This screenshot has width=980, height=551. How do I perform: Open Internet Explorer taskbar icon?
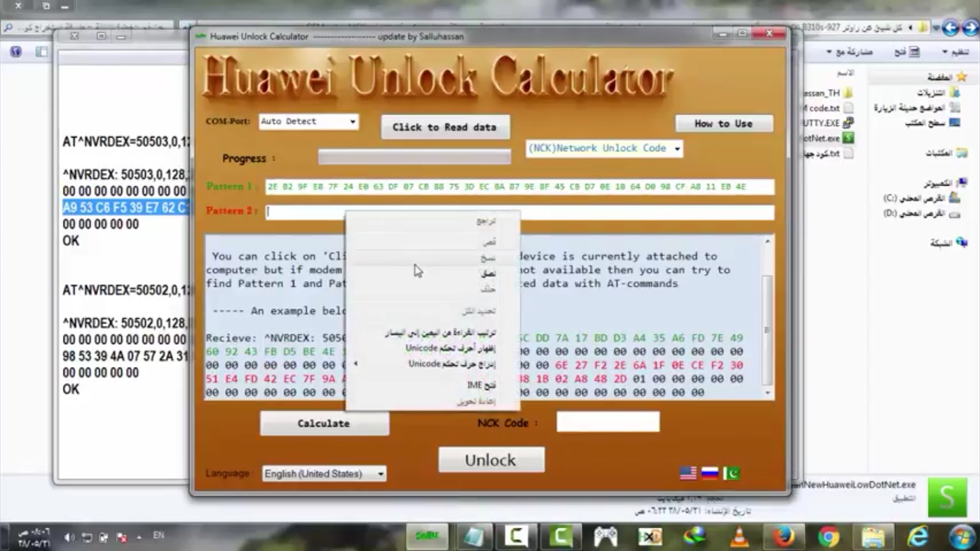tap(917, 536)
